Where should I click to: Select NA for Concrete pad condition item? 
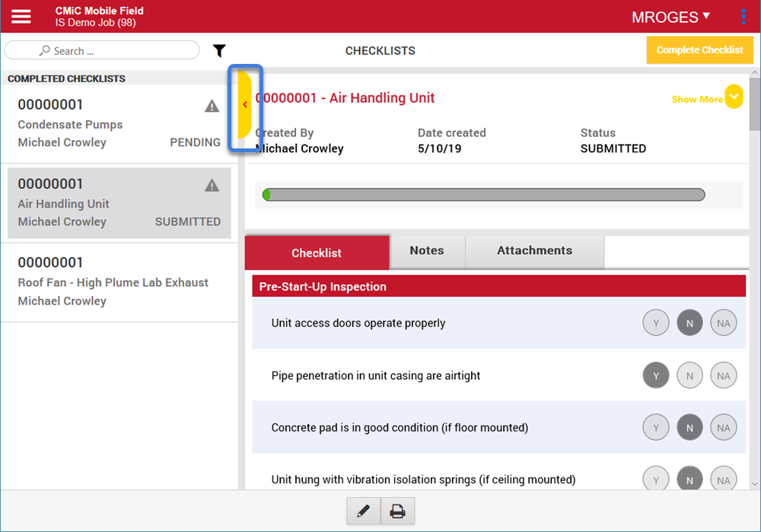pyautogui.click(x=723, y=428)
